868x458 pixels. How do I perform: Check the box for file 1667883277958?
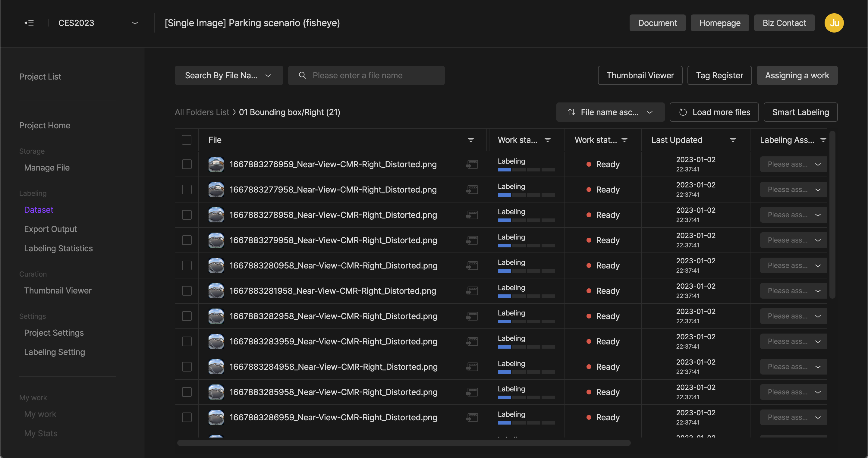(187, 190)
